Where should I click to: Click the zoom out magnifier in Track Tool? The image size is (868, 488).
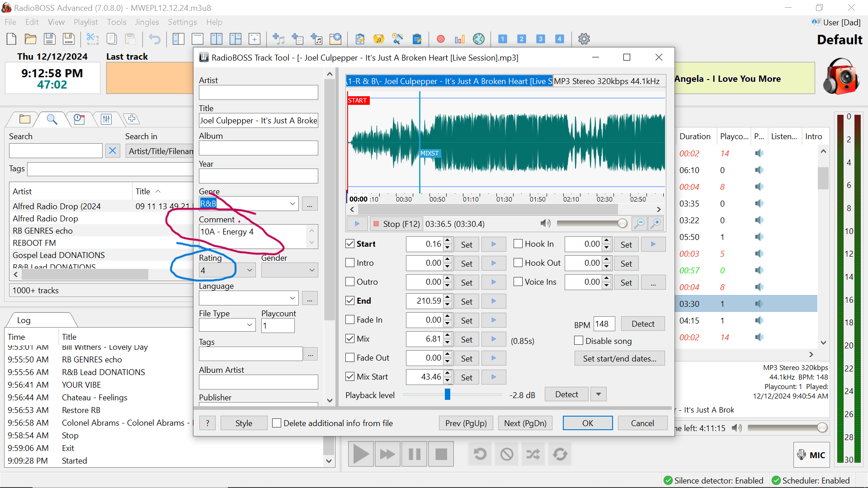(639, 223)
